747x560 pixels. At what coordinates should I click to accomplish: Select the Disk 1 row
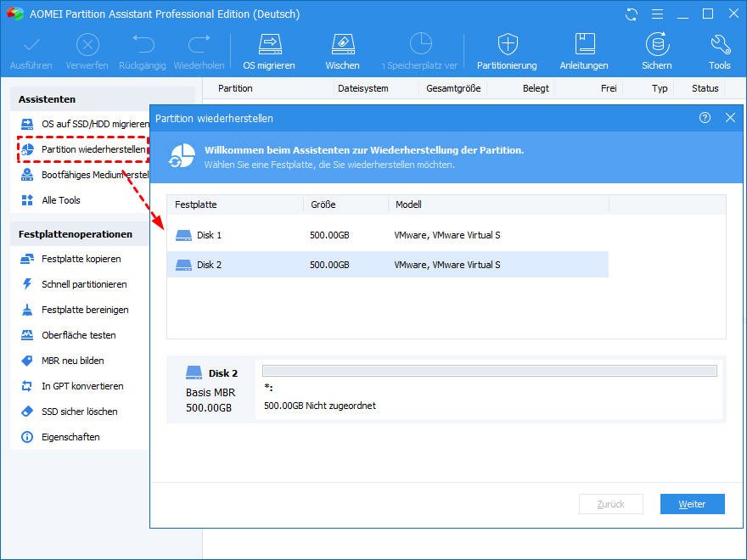click(388, 235)
